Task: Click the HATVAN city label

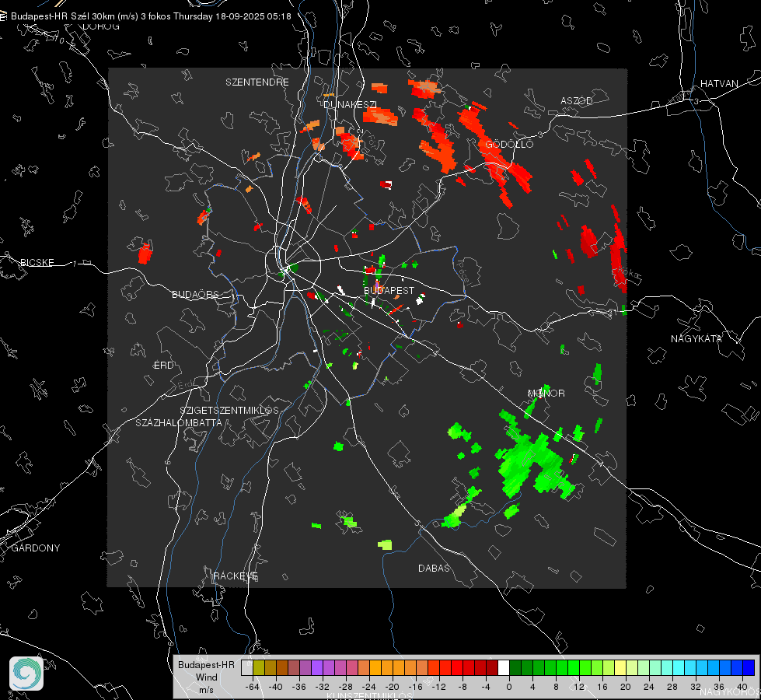Action: [719, 83]
